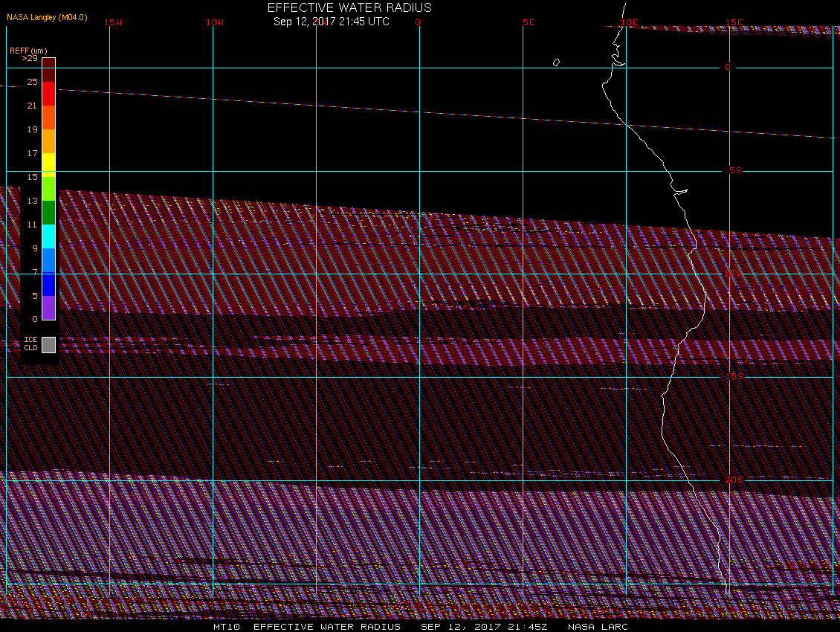The image size is (840, 632).
Task: Click the 'NASA Langley (M04.0)' label
Action: [x=47, y=17]
